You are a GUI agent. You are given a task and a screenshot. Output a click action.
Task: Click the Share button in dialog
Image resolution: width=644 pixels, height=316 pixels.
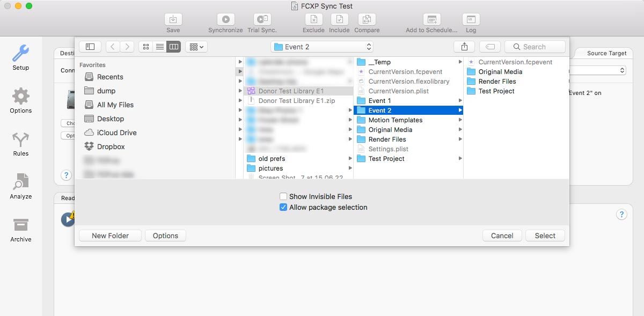point(464,47)
